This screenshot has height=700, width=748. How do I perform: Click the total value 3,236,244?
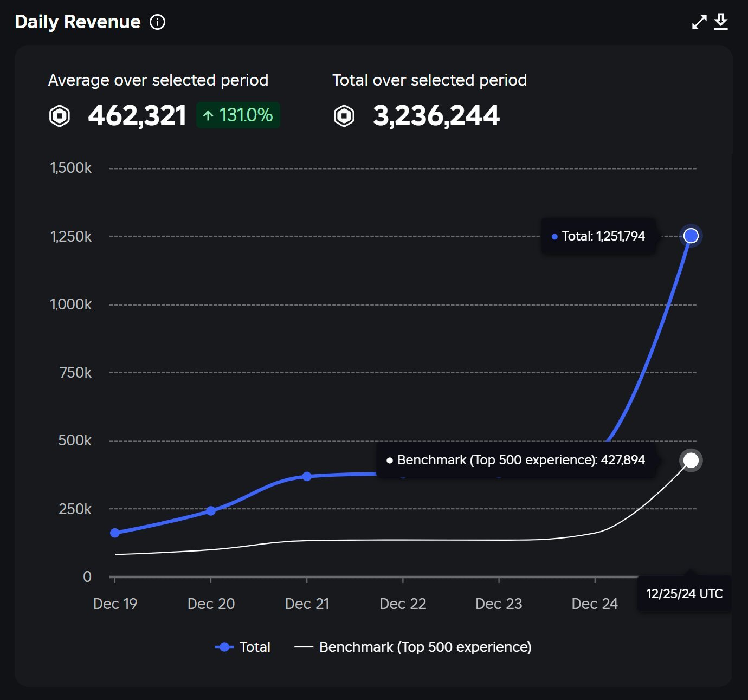[x=436, y=116]
